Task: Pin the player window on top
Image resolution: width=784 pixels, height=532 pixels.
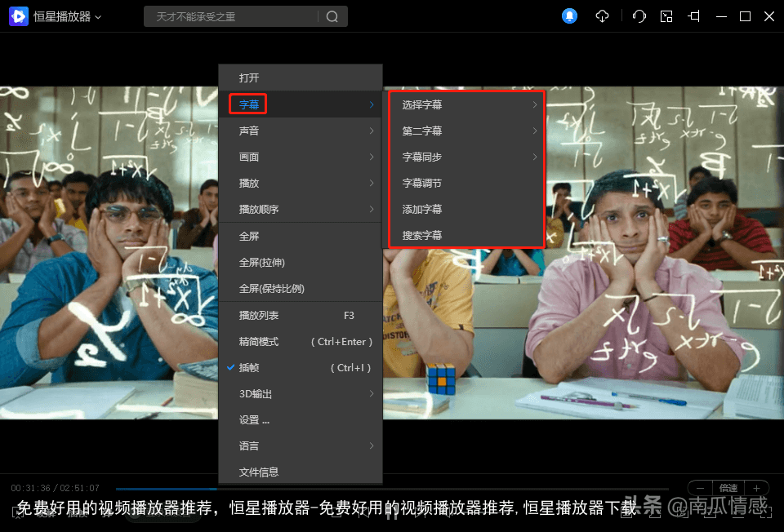Action: coord(694,16)
